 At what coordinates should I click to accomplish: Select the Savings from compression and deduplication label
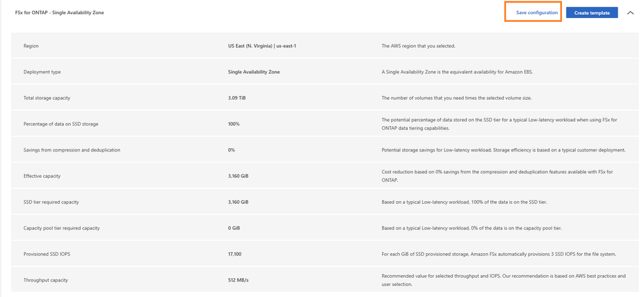(72, 150)
